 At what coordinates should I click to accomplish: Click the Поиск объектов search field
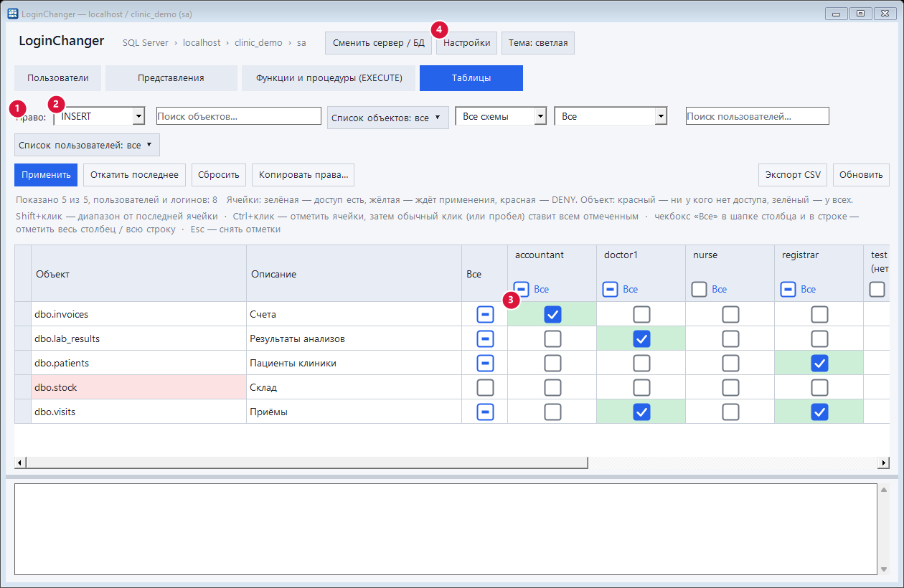pos(239,116)
